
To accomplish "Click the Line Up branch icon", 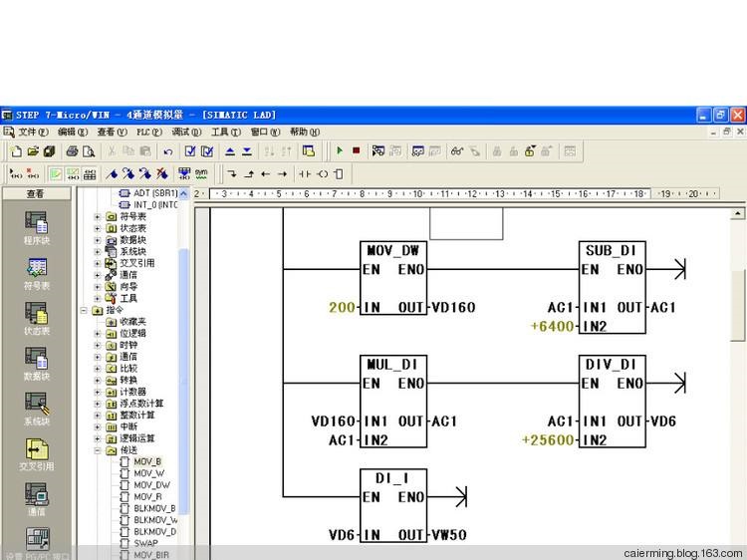I will [x=249, y=174].
